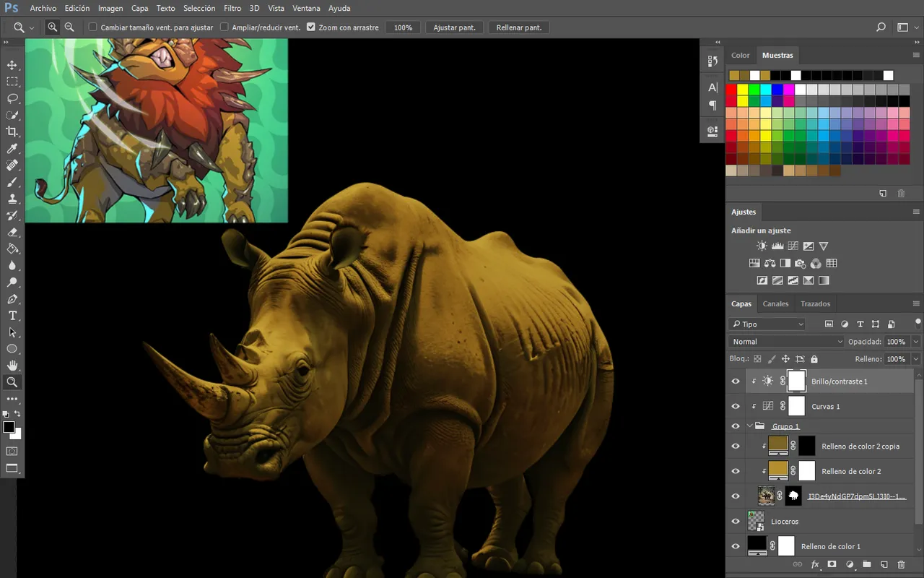
Task: Enable Cambiar tamaño vent. para ajustar
Action: point(92,27)
